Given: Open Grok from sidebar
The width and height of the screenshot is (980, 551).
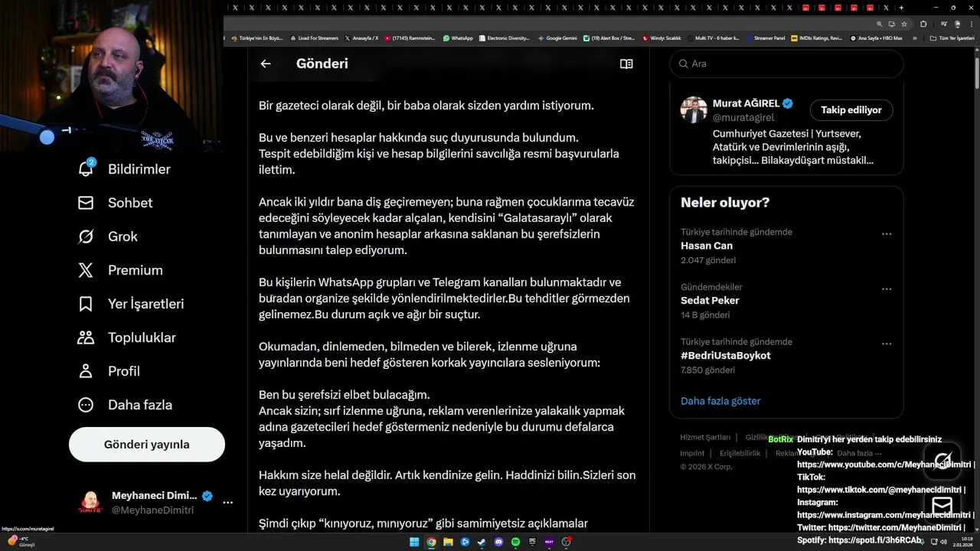Looking at the screenshot, I should point(108,236).
